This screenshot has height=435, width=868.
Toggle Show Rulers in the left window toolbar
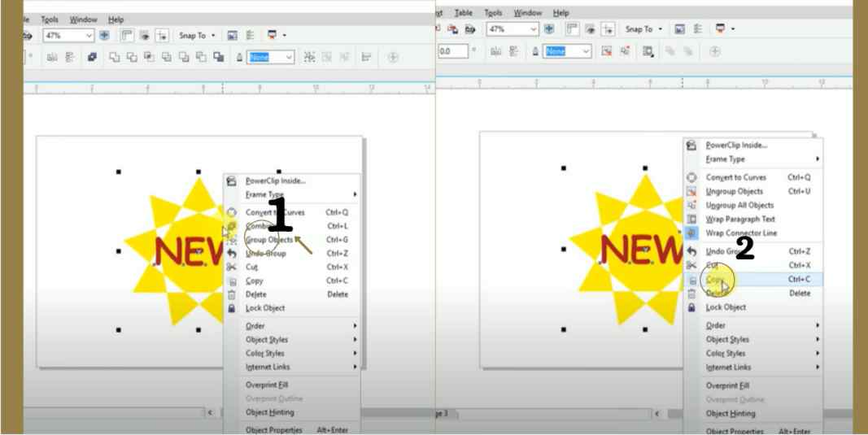pyautogui.click(x=128, y=36)
